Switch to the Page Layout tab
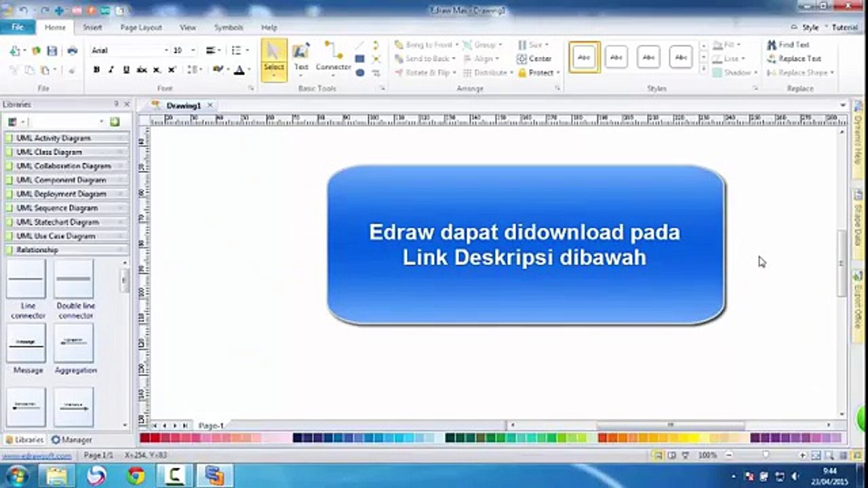The height and width of the screenshot is (488, 868). pyautogui.click(x=141, y=28)
